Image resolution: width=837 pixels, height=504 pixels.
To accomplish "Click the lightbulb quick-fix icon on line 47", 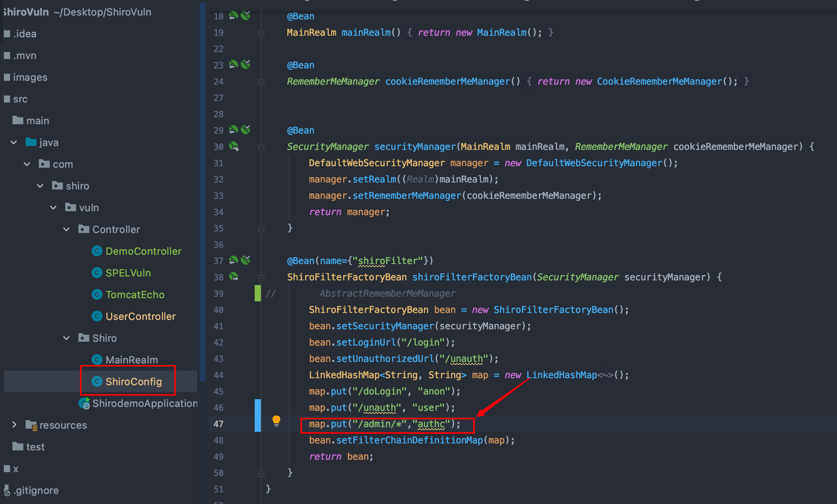I will point(276,420).
